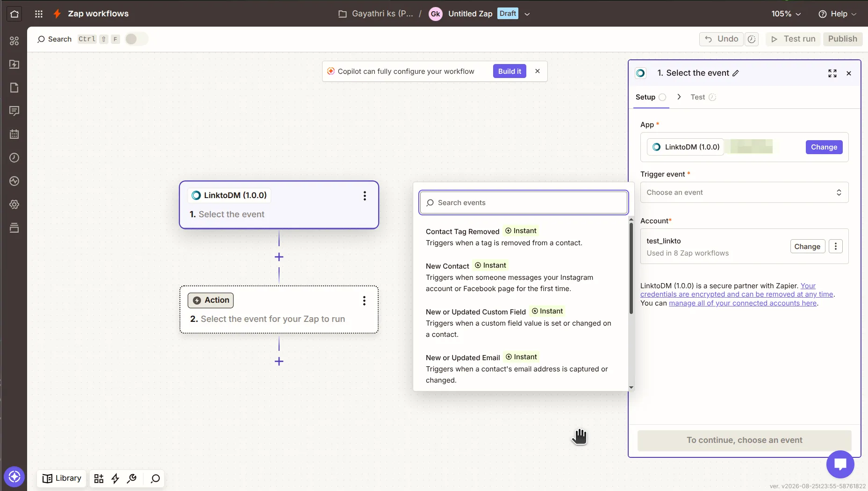Open the Help dropdown menu
The image size is (868, 491).
click(838, 14)
